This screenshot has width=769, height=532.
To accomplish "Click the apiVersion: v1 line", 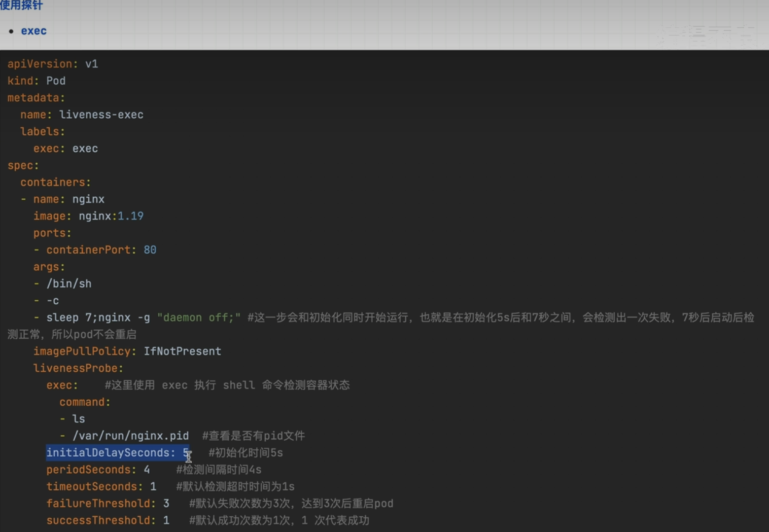I will (x=52, y=63).
